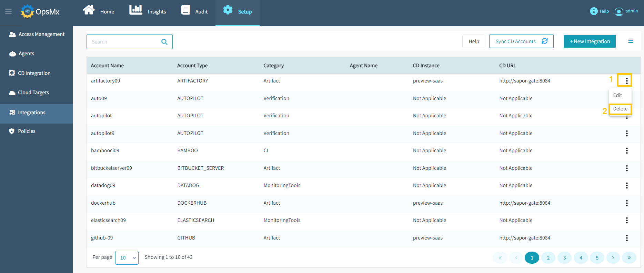The width and height of the screenshot is (644, 273).
Task: Go to next page arrow
Action: [x=613, y=258]
